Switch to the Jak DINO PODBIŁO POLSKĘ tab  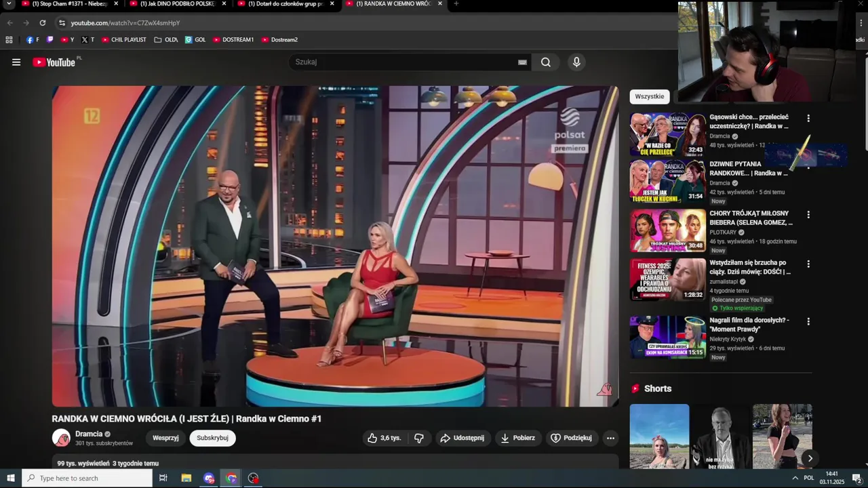click(x=176, y=4)
